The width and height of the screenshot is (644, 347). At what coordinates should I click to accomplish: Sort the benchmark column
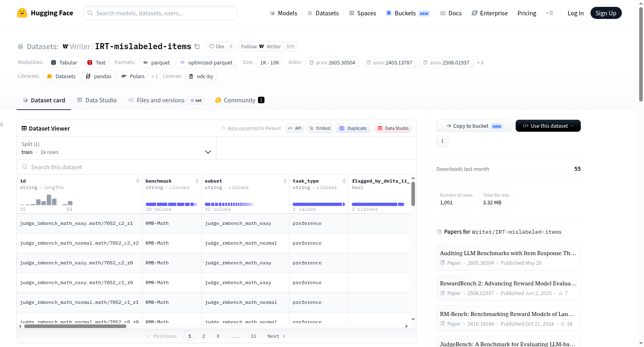point(197,181)
